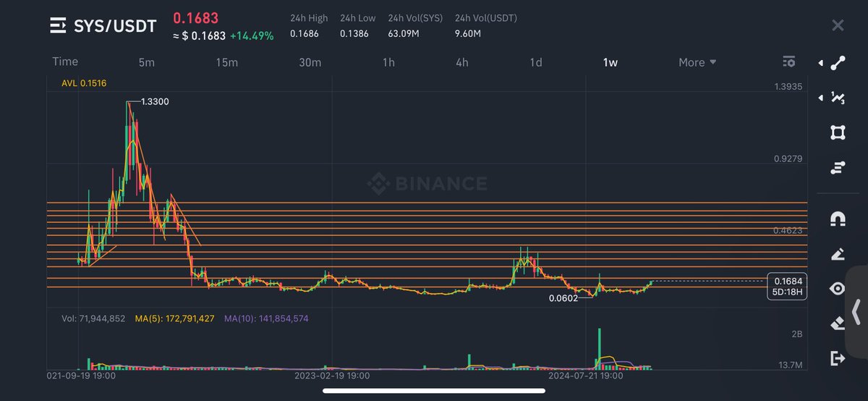Click the MA(10) volume indicator label

click(x=265, y=318)
